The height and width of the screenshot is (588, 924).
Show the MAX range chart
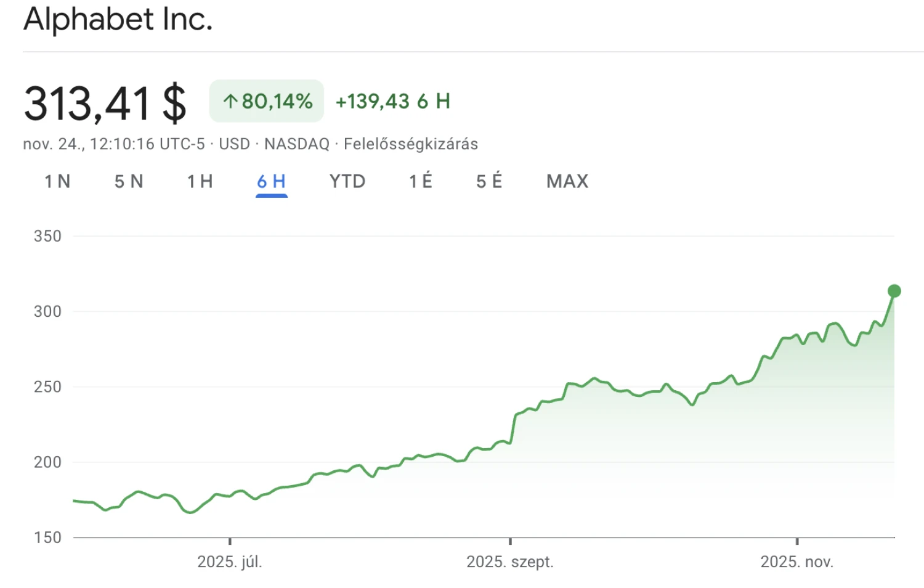click(x=567, y=181)
